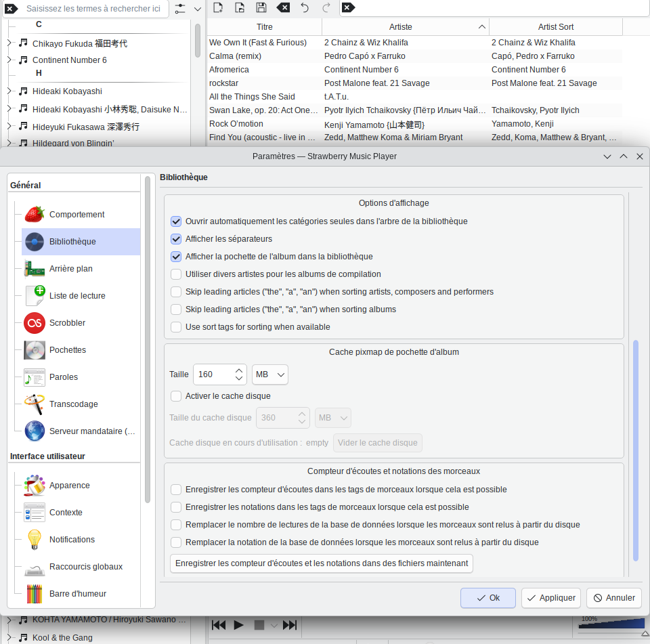Click the Appliquer button
650x644 pixels.
(551, 598)
